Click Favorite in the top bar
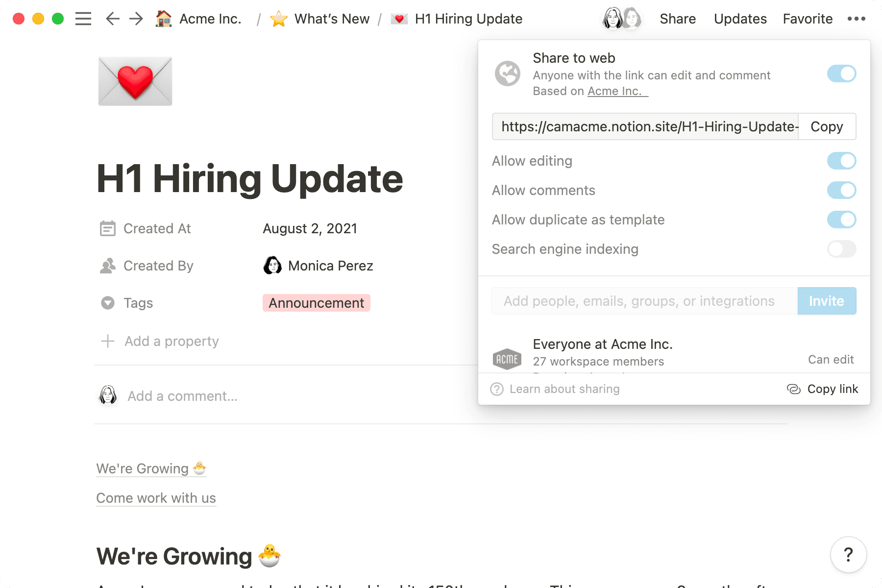This screenshot has height=588, width=882. [x=807, y=19]
